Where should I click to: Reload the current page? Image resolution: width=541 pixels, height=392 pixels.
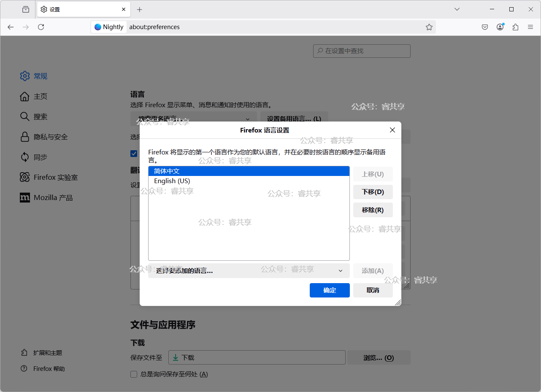(41, 27)
